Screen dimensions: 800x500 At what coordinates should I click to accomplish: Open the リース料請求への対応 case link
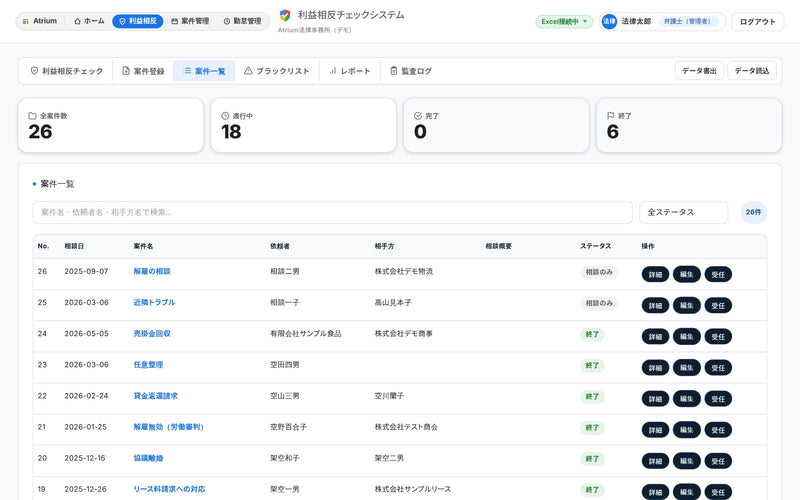point(169,489)
